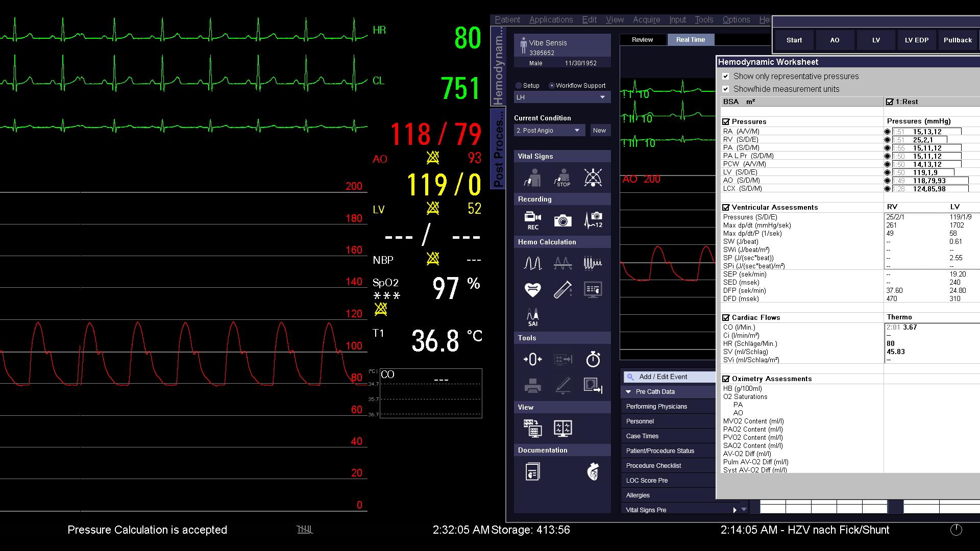The height and width of the screenshot is (551, 980).
Task: Click the REC recording icon
Action: [532, 220]
